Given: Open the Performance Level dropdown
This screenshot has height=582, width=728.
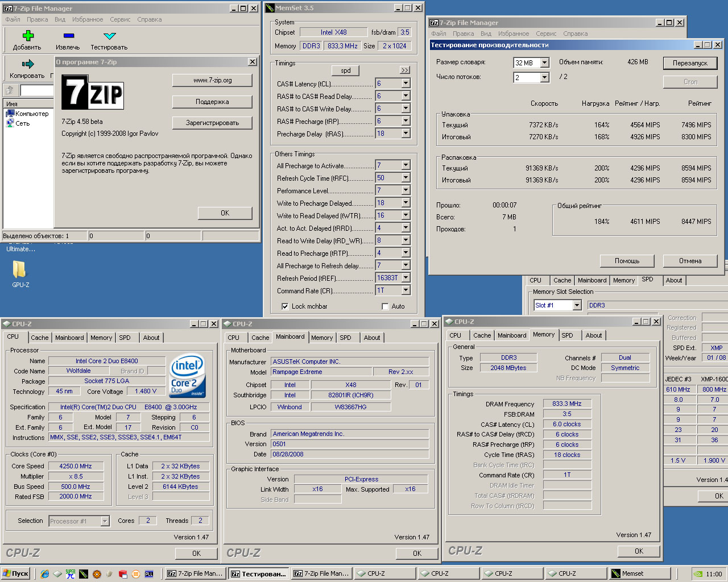Looking at the screenshot, I should pos(406,190).
